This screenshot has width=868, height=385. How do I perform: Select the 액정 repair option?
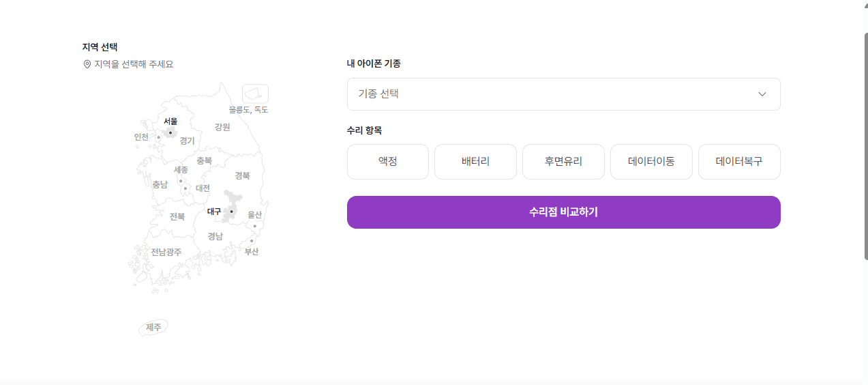[x=388, y=162]
